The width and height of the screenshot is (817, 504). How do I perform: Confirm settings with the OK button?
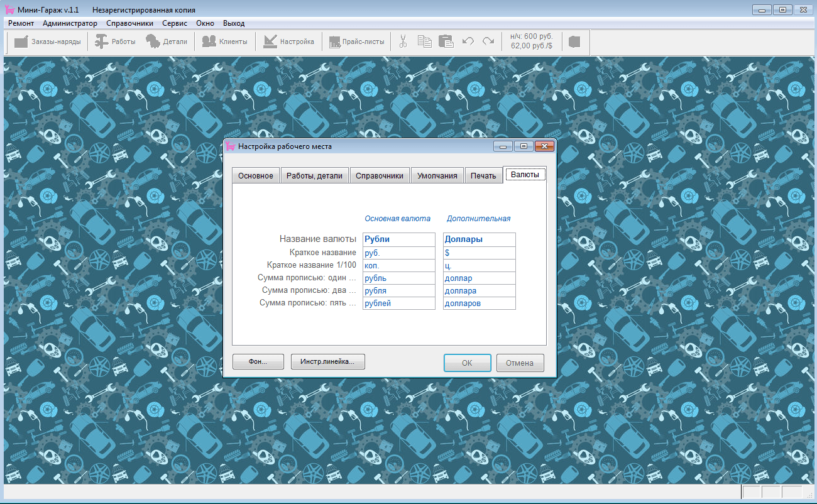(x=467, y=363)
